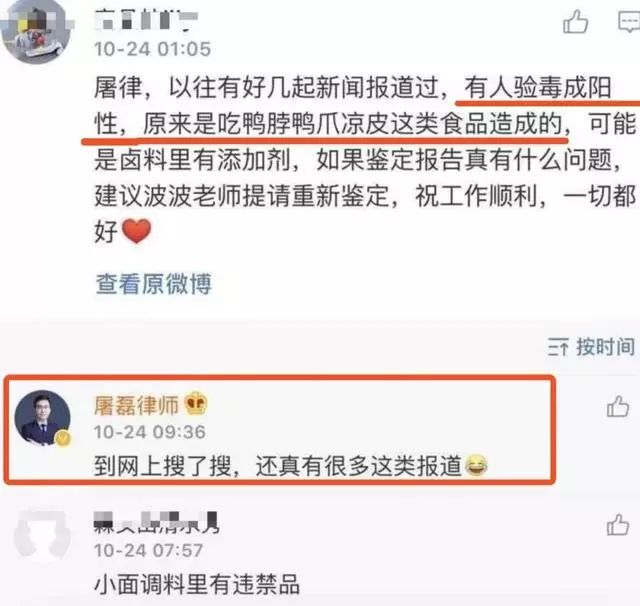The height and width of the screenshot is (606, 640).
Task: Click the laughing emoji in 屠磊律师's reply
Action: click(x=475, y=465)
